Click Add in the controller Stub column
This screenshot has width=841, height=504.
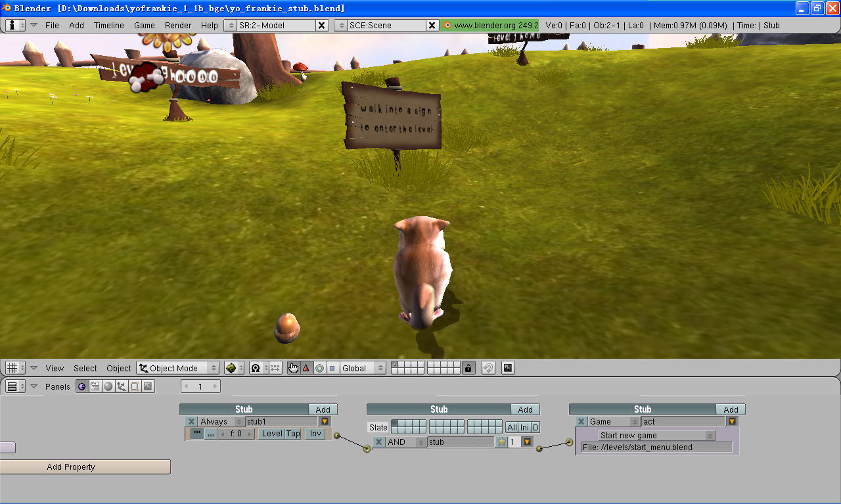[x=525, y=409]
